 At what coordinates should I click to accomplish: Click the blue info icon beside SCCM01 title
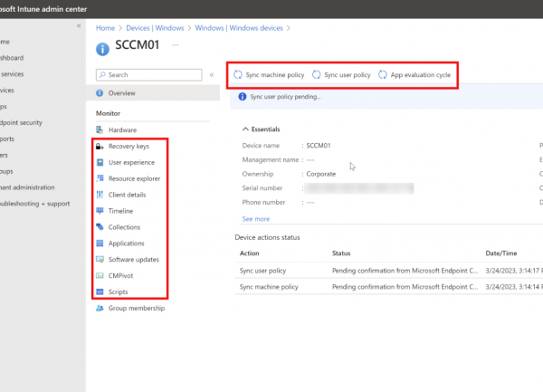[102, 49]
